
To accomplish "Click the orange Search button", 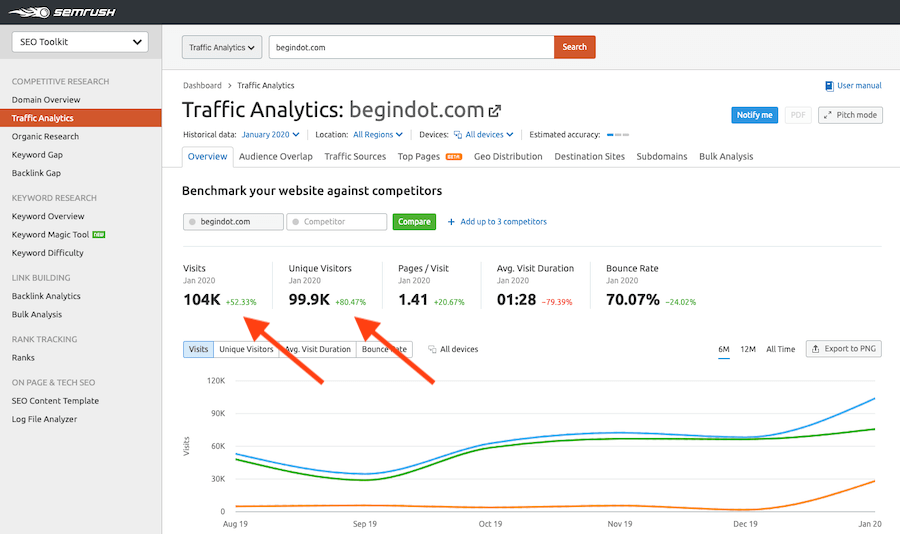I will click(x=575, y=47).
